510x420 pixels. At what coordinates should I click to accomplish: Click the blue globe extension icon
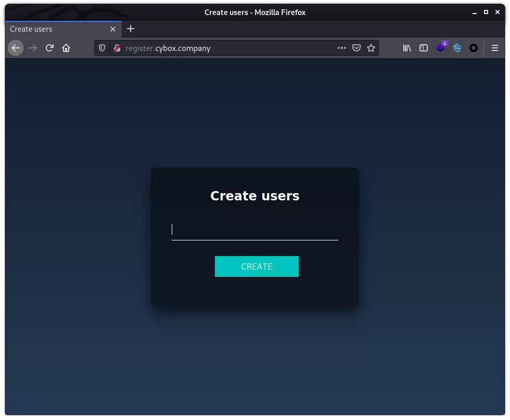457,48
